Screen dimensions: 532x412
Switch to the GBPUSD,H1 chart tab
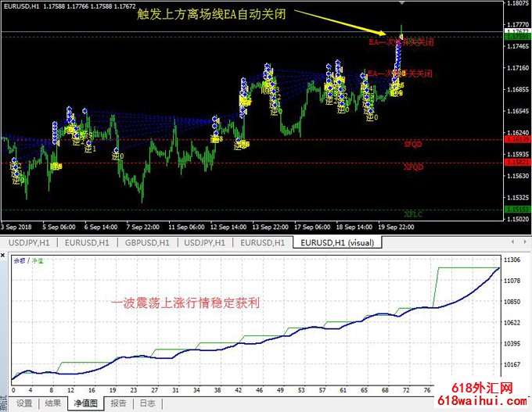pyautogui.click(x=147, y=243)
